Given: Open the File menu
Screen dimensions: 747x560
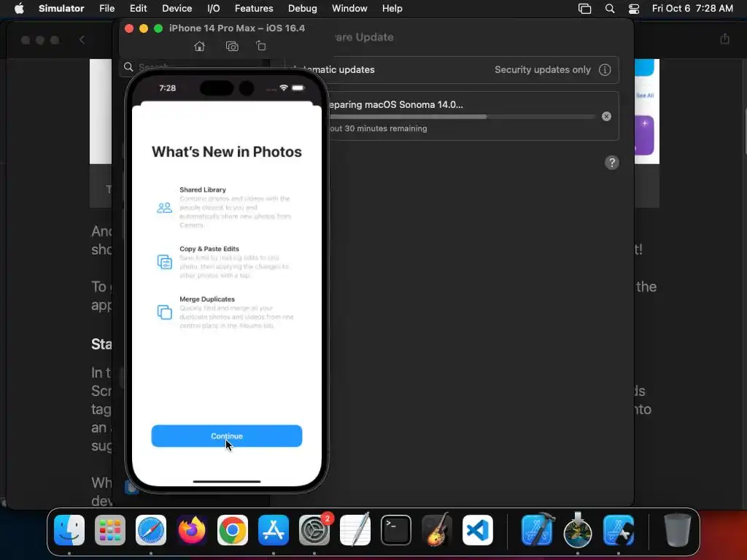Looking at the screenshot, I should click(107, 9).
